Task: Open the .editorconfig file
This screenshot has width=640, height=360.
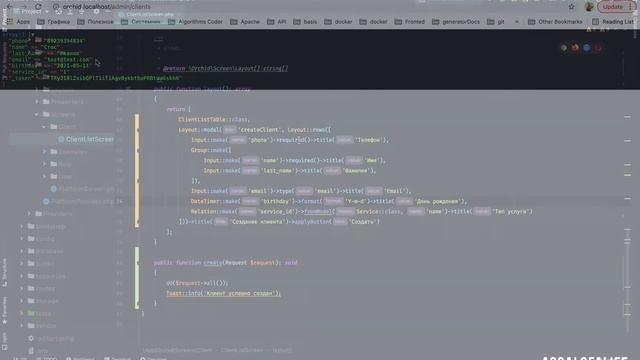Action: tap(51, 338)
